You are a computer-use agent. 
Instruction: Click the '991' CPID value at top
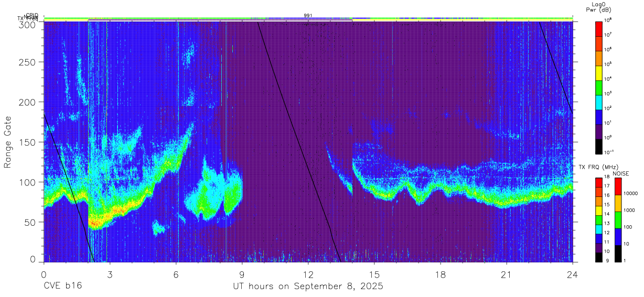point(308,16)
